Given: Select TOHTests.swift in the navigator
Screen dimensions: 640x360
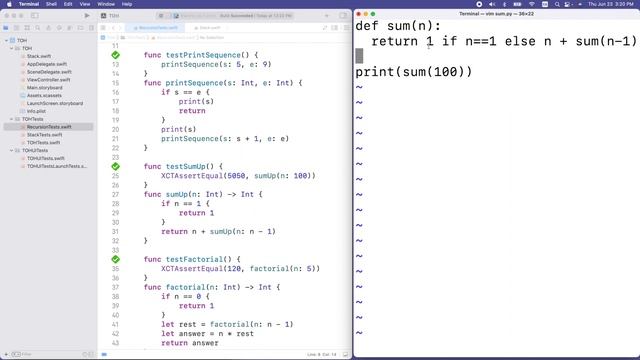Looking at the screenshot, I should click(x=43, y=142).
